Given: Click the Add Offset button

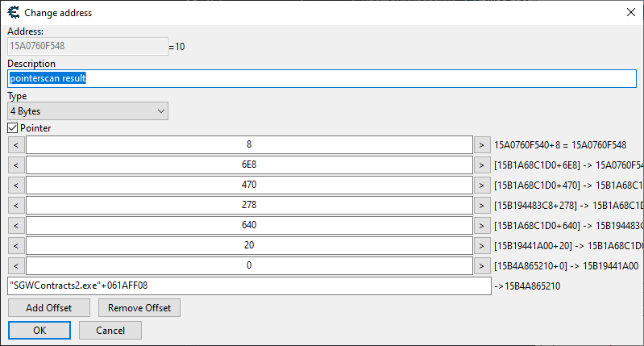Looking at the screenshot, I should (48, 308).
